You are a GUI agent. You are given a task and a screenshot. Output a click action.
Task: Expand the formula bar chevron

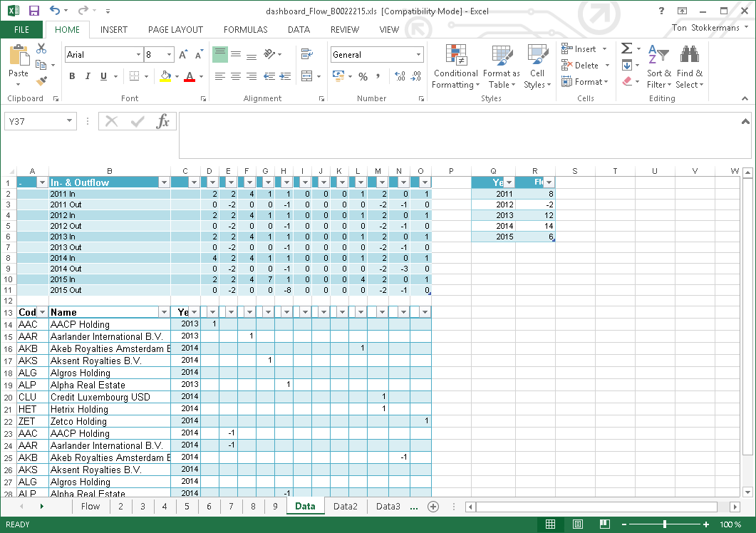click(x=745, y=122)
